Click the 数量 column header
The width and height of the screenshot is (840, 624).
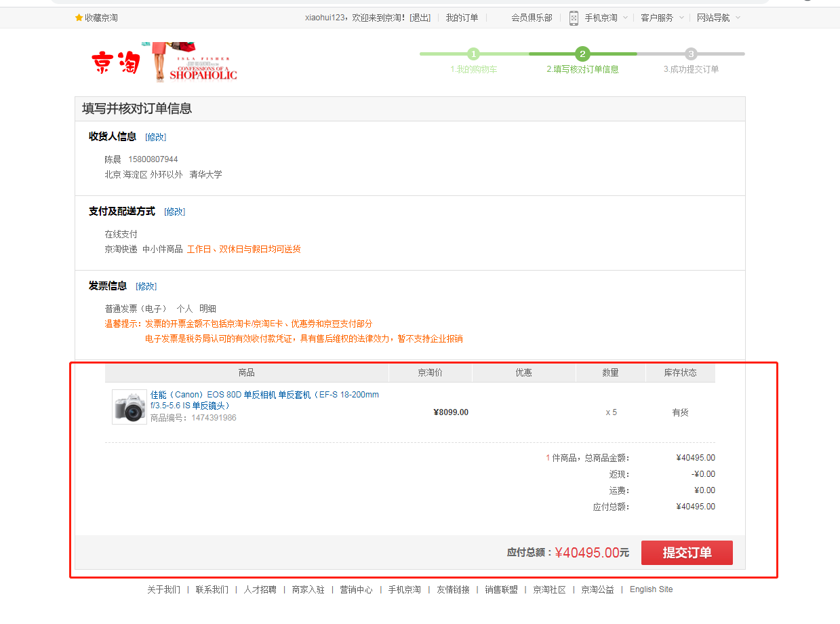pyautogui.click(x=611, y=372)
